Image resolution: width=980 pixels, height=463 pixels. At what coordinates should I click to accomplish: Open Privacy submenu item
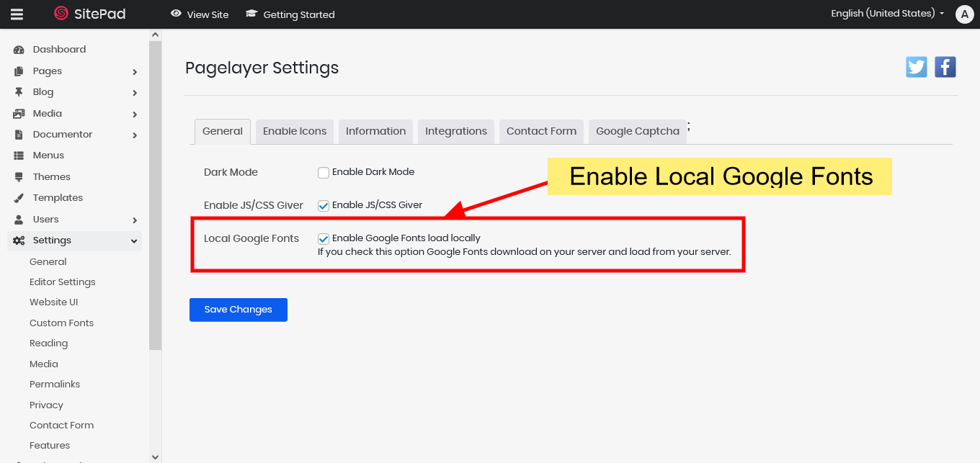click(x=47, y=405)
